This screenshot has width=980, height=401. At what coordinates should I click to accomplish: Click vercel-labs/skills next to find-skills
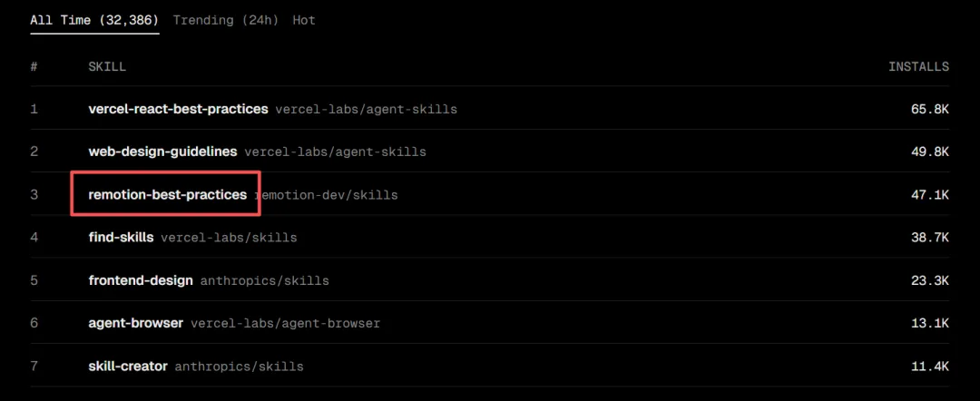click(229, 238)
